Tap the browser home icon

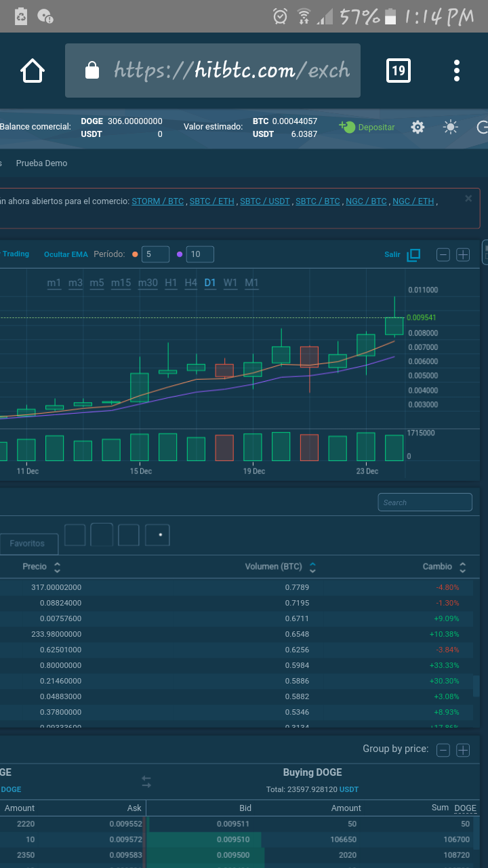33,71
